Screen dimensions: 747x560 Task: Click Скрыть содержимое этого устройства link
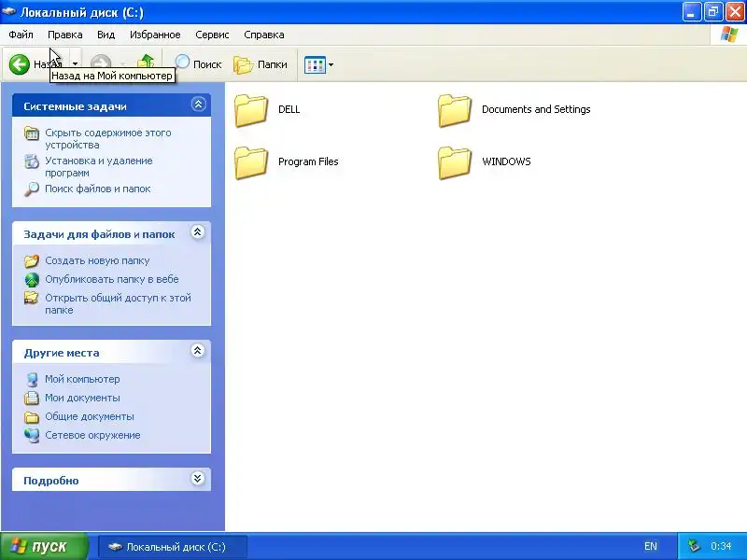click(107, 138)
